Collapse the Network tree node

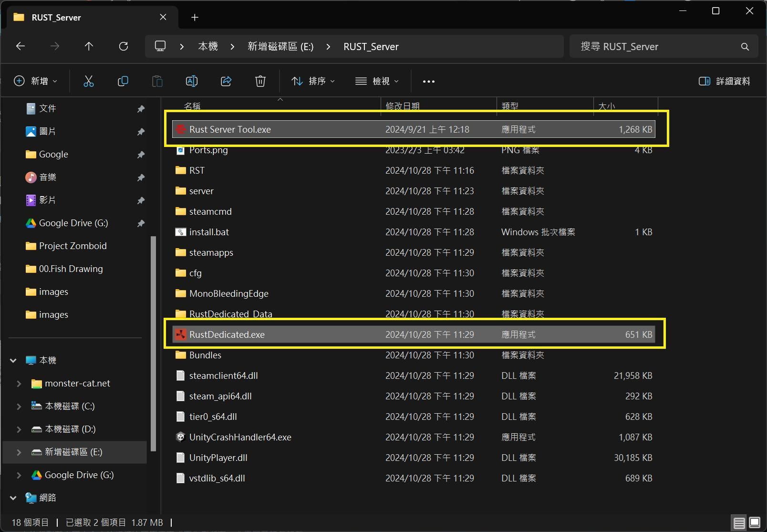[13, 498]
